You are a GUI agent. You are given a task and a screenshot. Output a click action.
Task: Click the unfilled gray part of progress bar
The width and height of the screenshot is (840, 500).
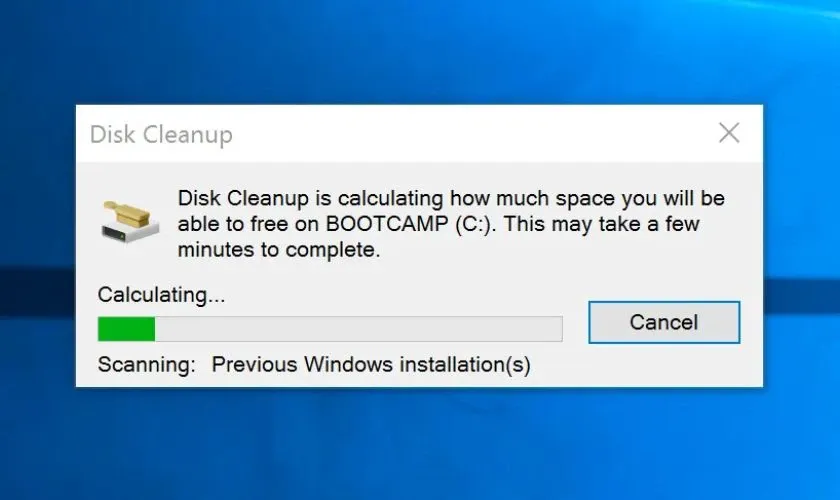(x=360, y=329)
